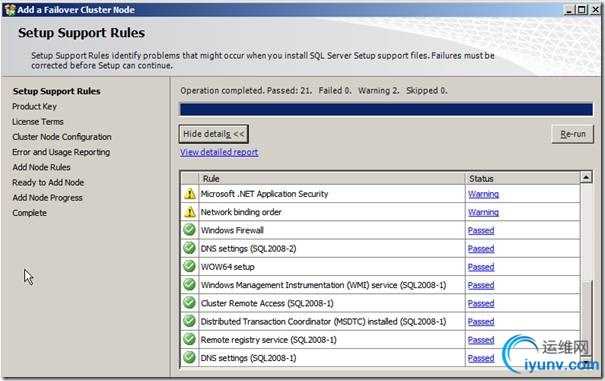Viewport: 605px width, 381px height.
Task: Minimize the Add a Failover Cluster Node window
Action: click(569, 10)
